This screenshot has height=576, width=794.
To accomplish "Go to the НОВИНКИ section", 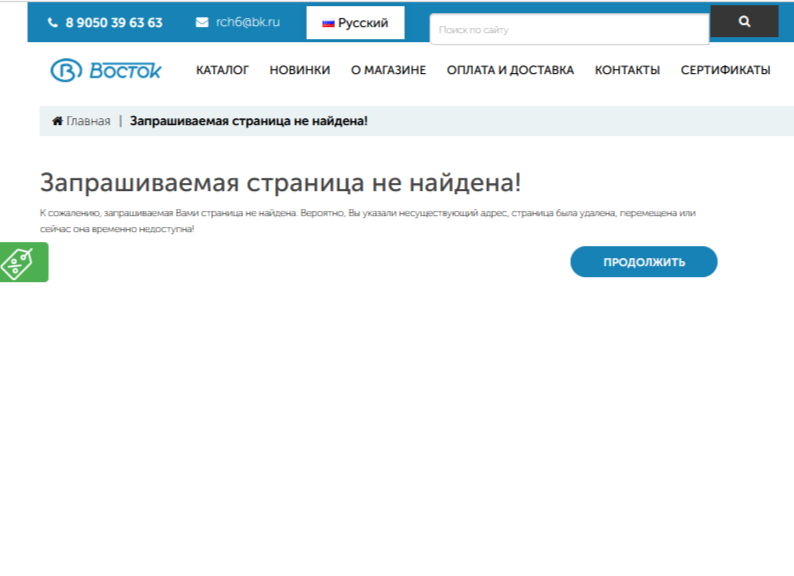I will [300, 70].
